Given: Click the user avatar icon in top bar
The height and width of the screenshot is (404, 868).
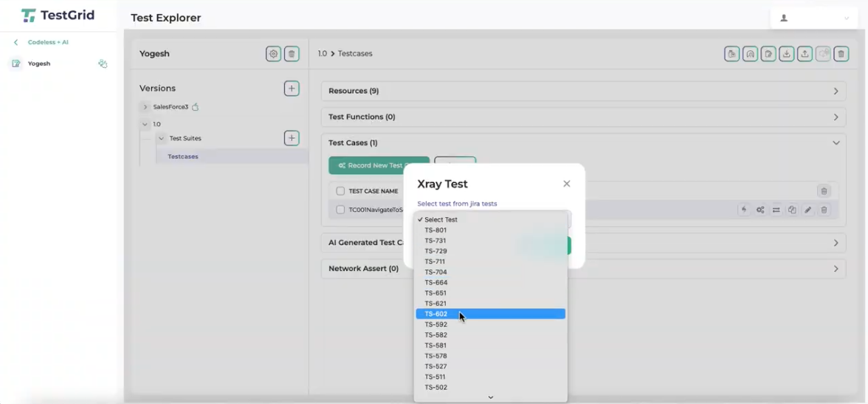Looking at the screenshot, I should coord(784,18).
